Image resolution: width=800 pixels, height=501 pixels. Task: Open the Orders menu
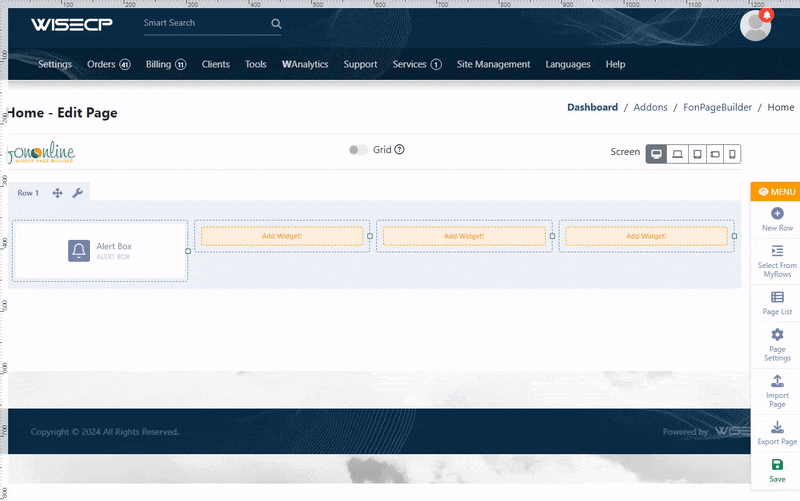(x=109, y=64)
